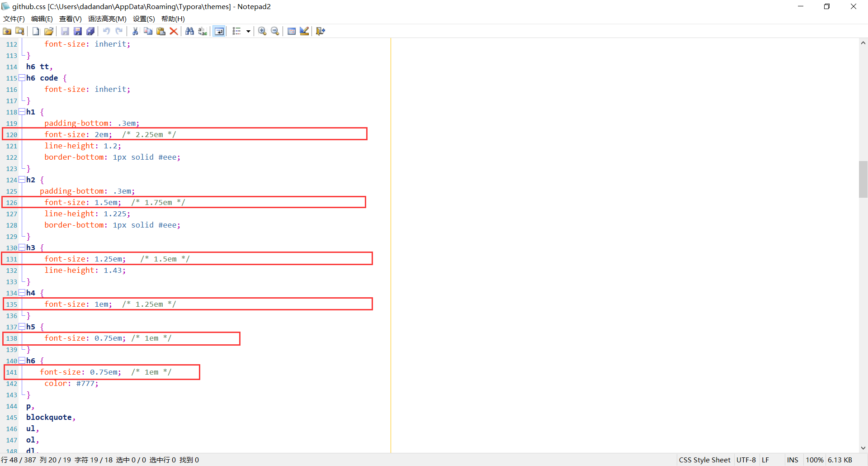Click 'padding-bottom: .3em;' on line 119

(x=92, y=123)
